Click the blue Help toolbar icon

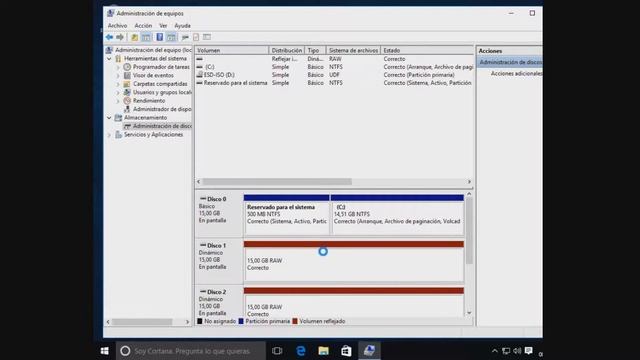point(160,37)
